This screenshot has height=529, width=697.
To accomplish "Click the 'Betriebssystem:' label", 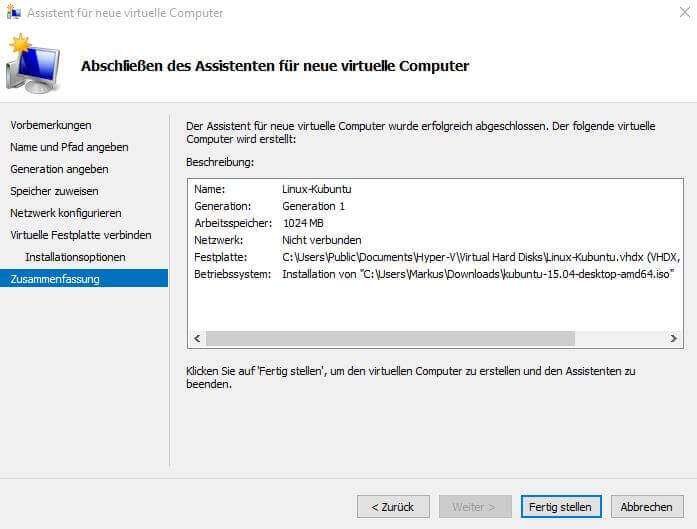I will pos(232,274).
